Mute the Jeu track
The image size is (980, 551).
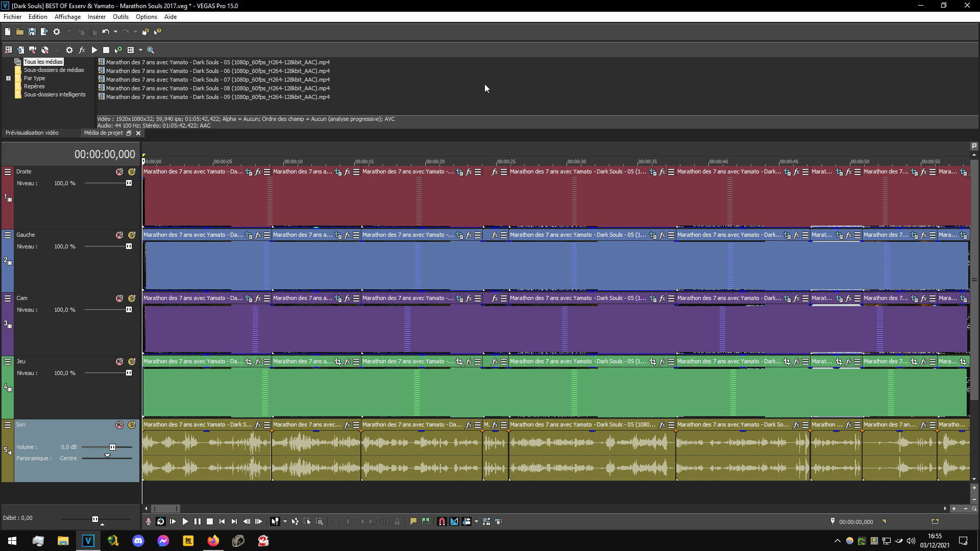119,362
